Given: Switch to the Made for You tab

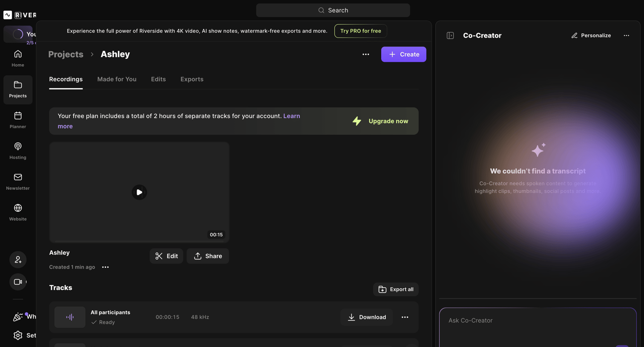Looking at the screenshot, I should coord(117,79).
